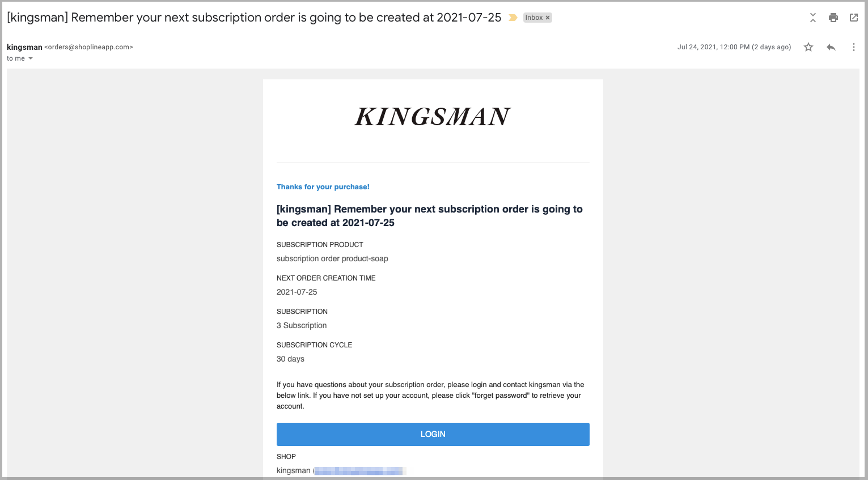This screenshot has width=868, height=480.
Task: Toggle the yellow importance marker
Action: 513,18
